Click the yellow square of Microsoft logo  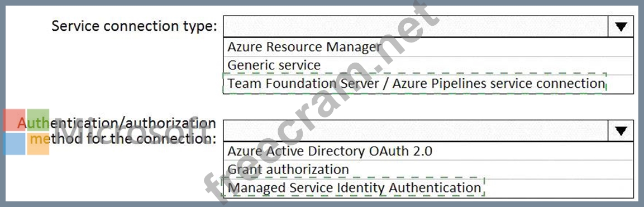tap(38, 144)
